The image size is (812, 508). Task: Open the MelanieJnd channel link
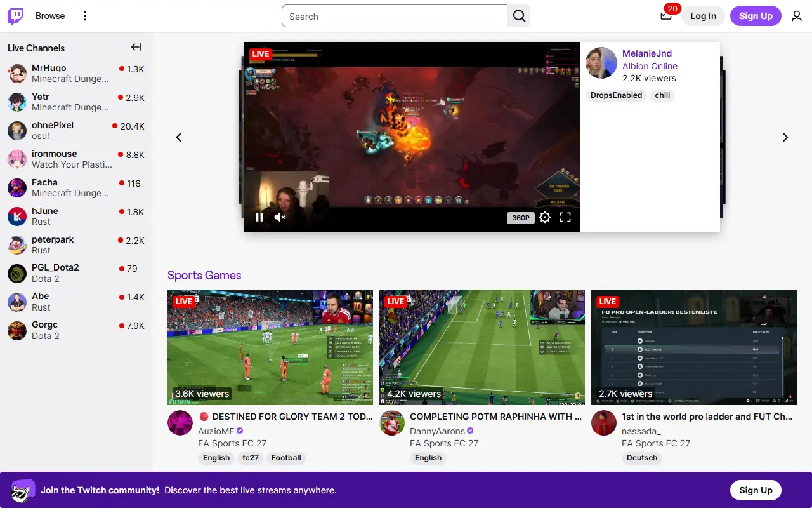click(x=647, y=53)
